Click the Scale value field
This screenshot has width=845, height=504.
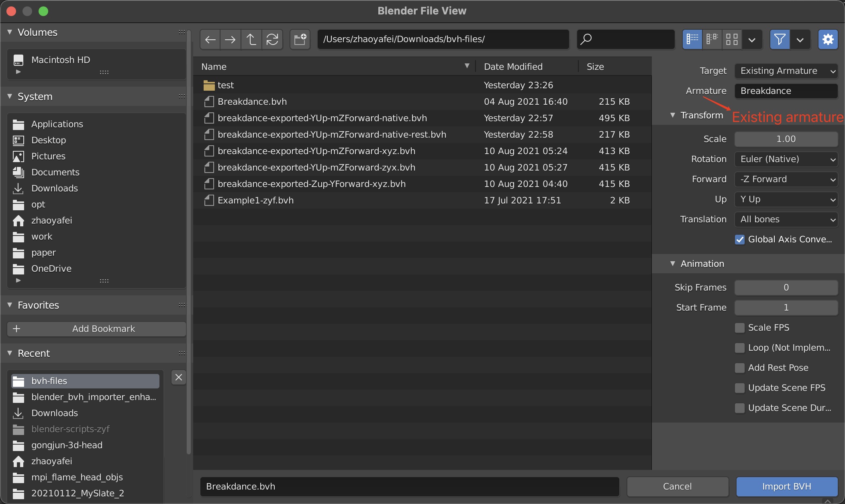coord(786,139)
